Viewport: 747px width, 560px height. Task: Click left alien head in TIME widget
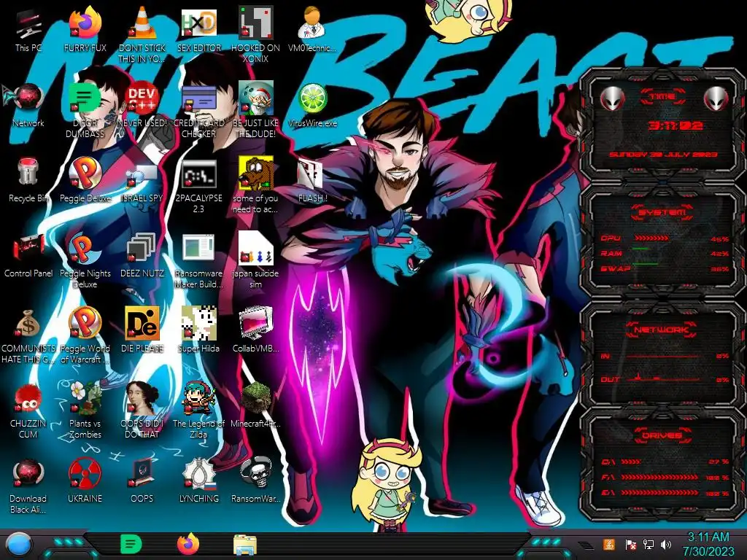612,99
